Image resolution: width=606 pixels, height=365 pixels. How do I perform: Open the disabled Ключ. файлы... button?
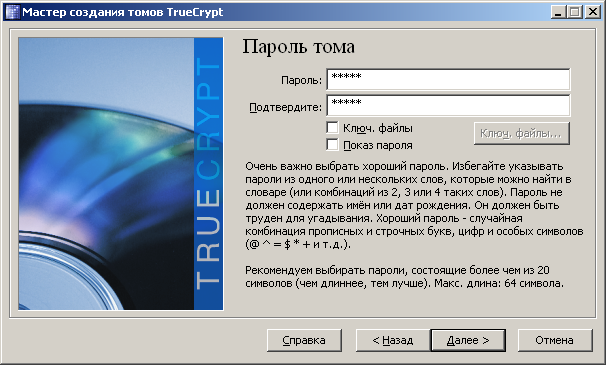tap(522, 133)
